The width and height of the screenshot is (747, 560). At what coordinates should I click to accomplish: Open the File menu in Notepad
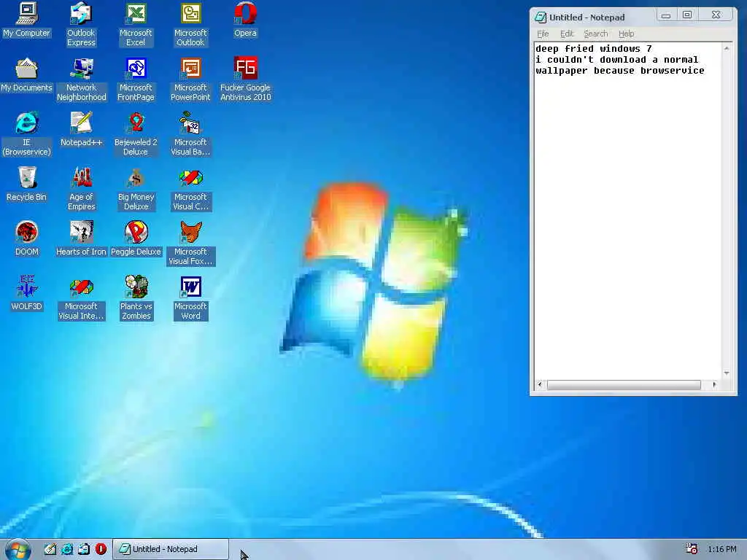[543, 34]
